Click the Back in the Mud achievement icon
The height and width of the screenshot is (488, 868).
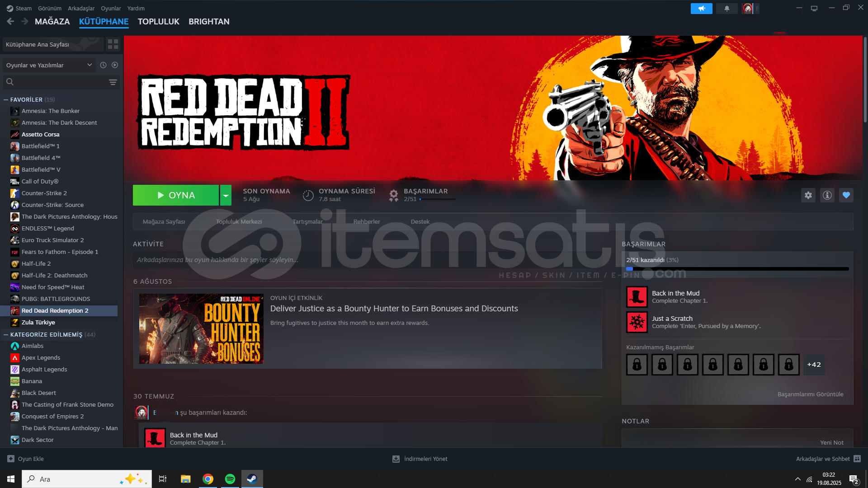(637, 297)
